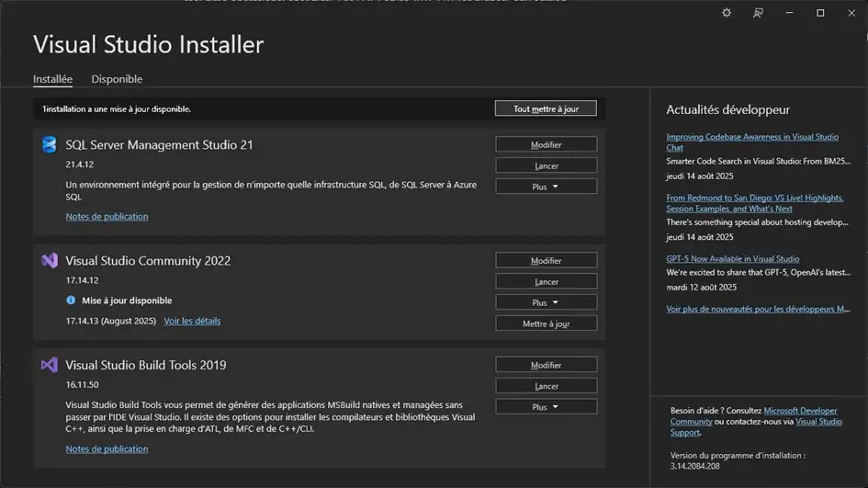Click the SQL Server Management Studio product icon
Image resolution: width=868 pixels, height=488 pixels.
click(50, 144)
